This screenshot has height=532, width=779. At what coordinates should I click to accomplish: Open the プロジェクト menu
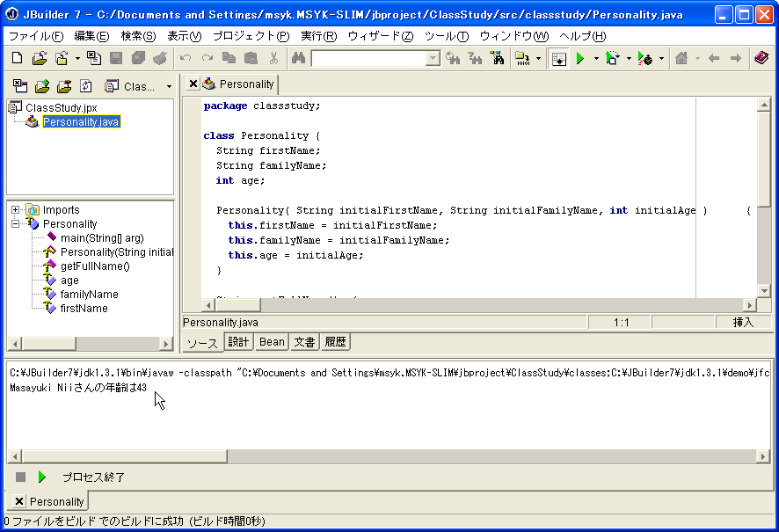[x=250, y=36]
